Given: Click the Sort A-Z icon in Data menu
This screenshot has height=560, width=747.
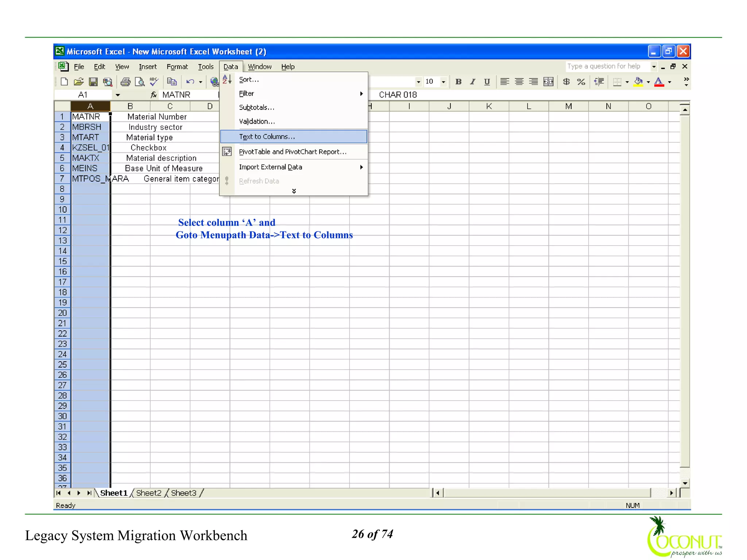Looking at the screenshot, I should [227, 79].
